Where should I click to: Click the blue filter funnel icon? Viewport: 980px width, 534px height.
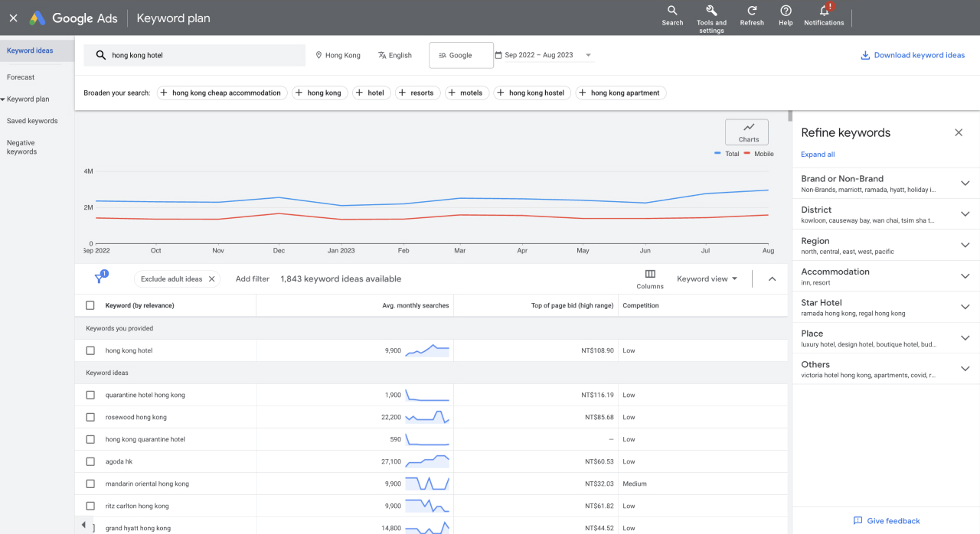[x=99, y=279]
